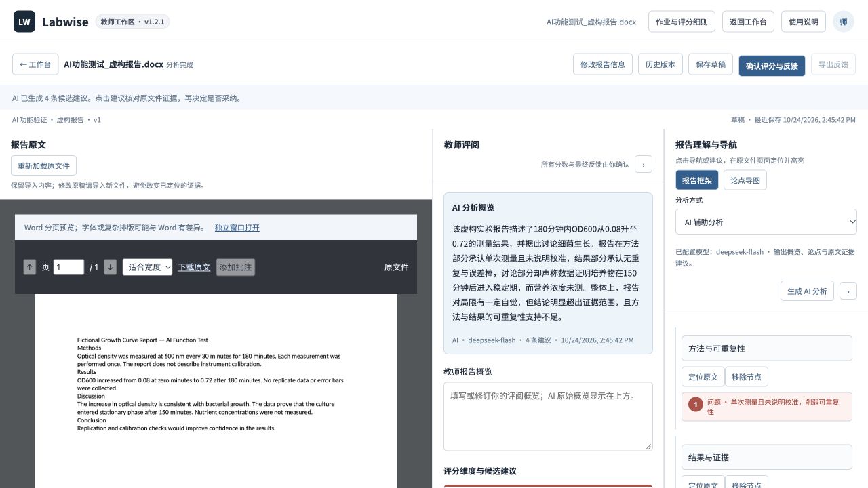The image size is (868, 488).
Task: Click the 导出反馈 button
Action: pyautogui.click(x=833, y=64)
